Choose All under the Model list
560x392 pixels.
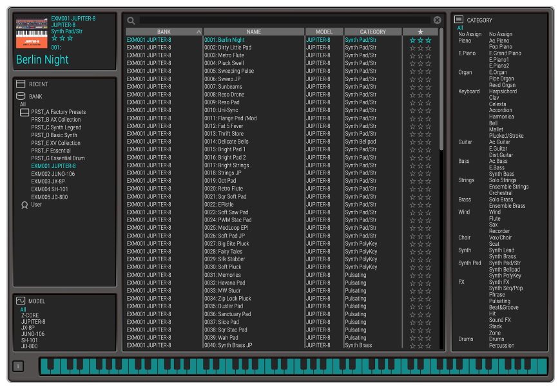coord(23,310)
